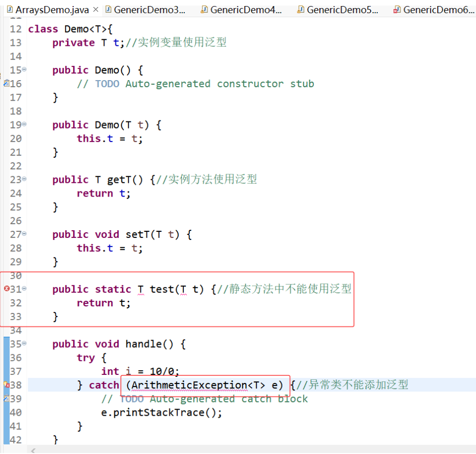Click the 'class' keyword on line 12
This screenshot has width=476, height=454.
(x=43, y=29)
